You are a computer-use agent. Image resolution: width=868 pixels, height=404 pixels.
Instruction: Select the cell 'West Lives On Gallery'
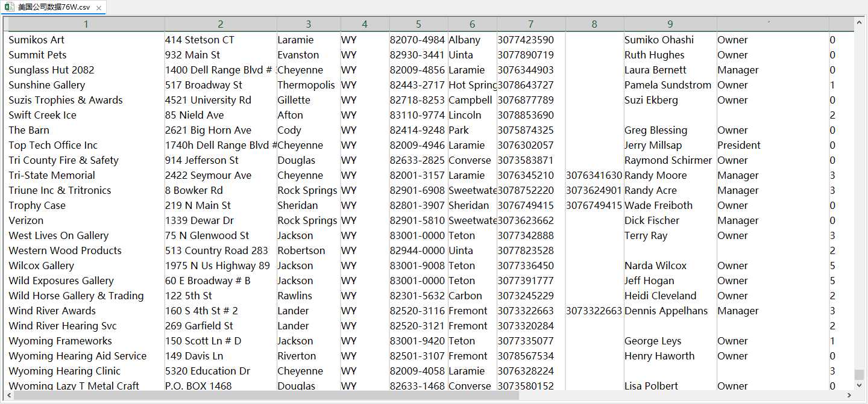tap(86, 235)
